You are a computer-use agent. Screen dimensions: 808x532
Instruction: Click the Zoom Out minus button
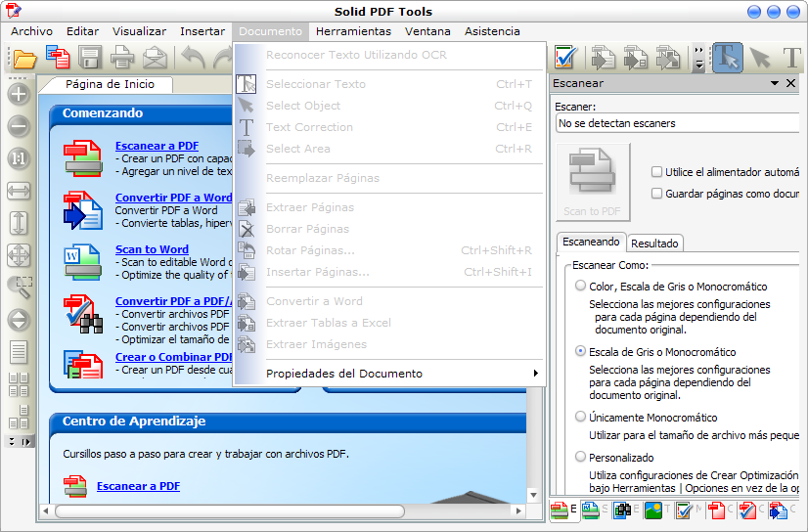19,126
